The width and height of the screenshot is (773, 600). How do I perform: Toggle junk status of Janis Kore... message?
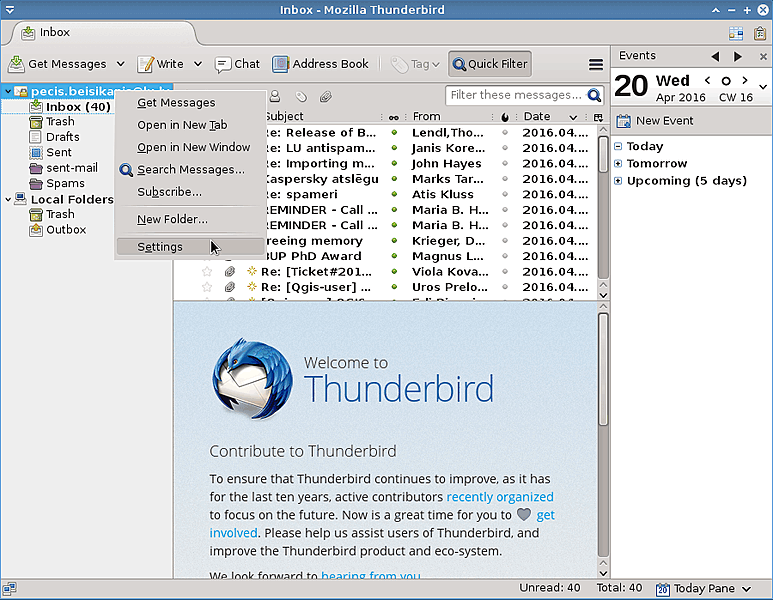click(505, 148)
